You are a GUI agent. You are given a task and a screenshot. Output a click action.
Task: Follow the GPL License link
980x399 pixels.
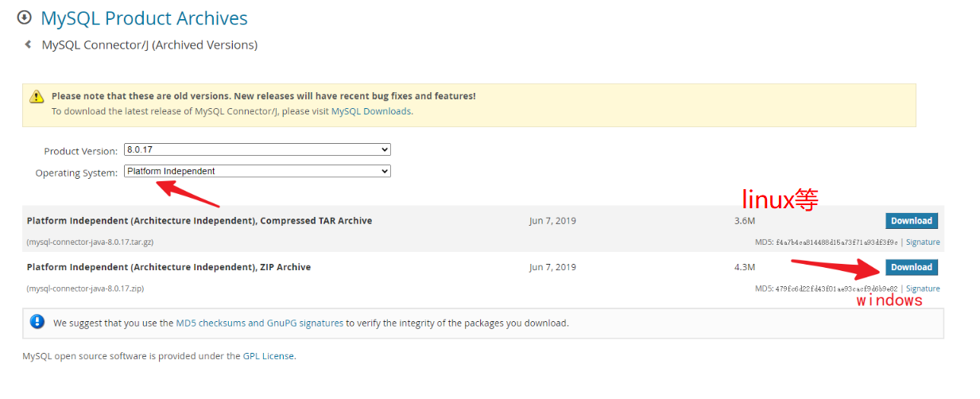tap(269, 356)
